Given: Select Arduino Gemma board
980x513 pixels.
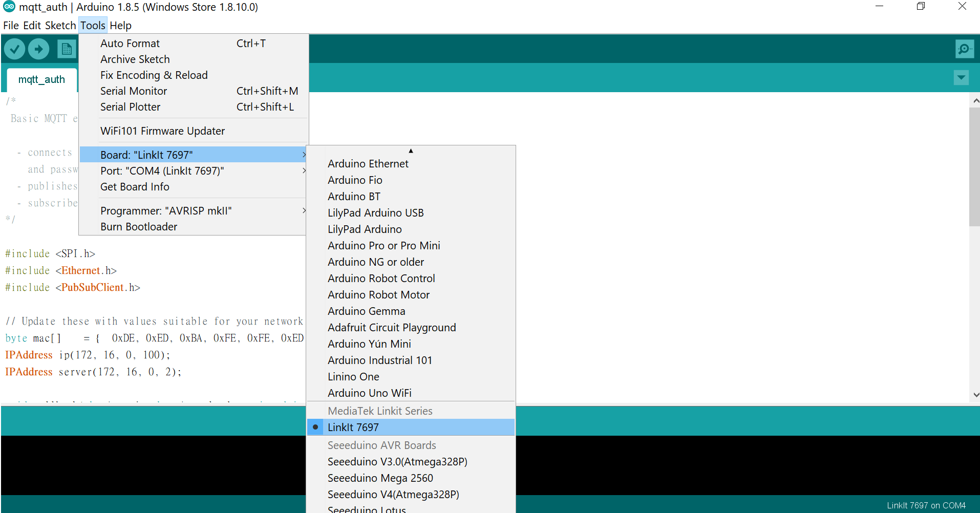Looking at the screenshot, I should pos(411,311).
